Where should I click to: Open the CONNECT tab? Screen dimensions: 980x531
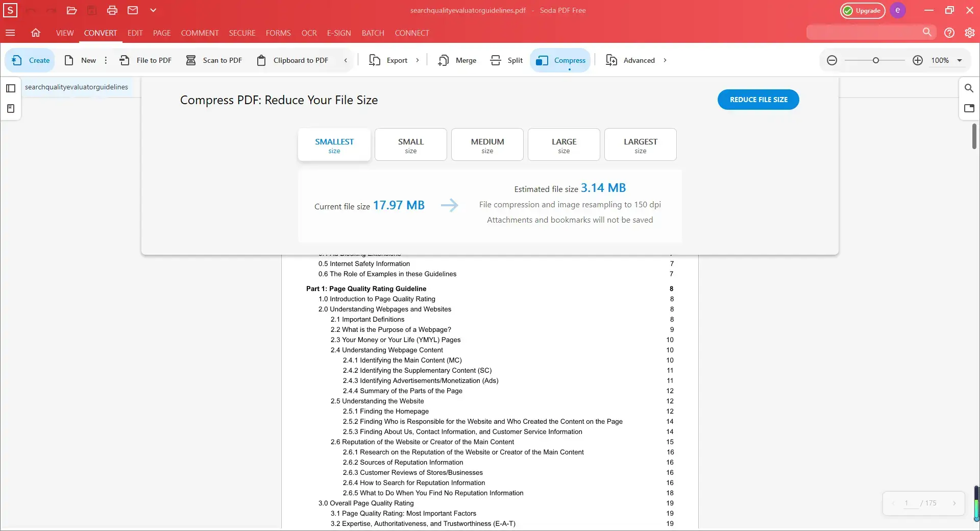411,33
